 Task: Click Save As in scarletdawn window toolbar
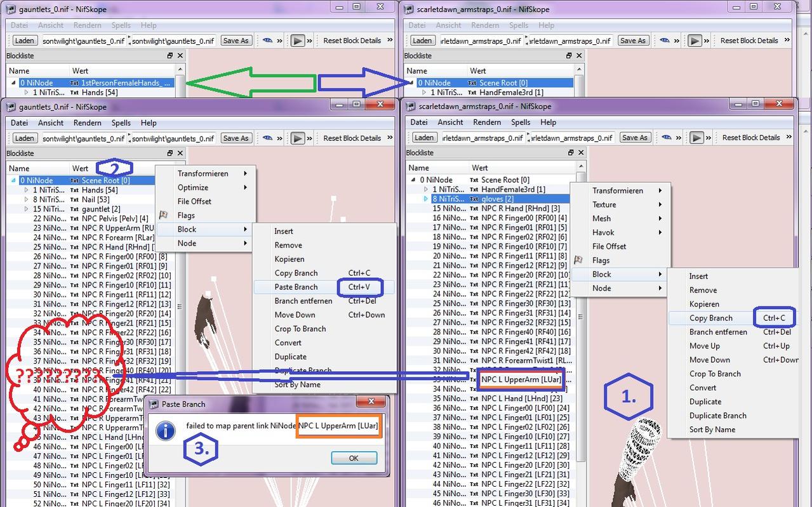click(x=634, y=138)
